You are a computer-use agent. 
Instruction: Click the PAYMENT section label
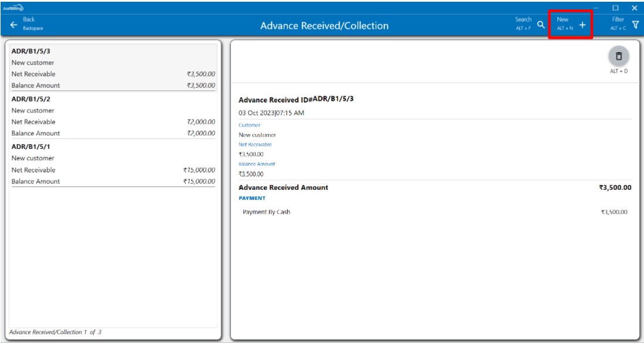click(x=252, y=198)
